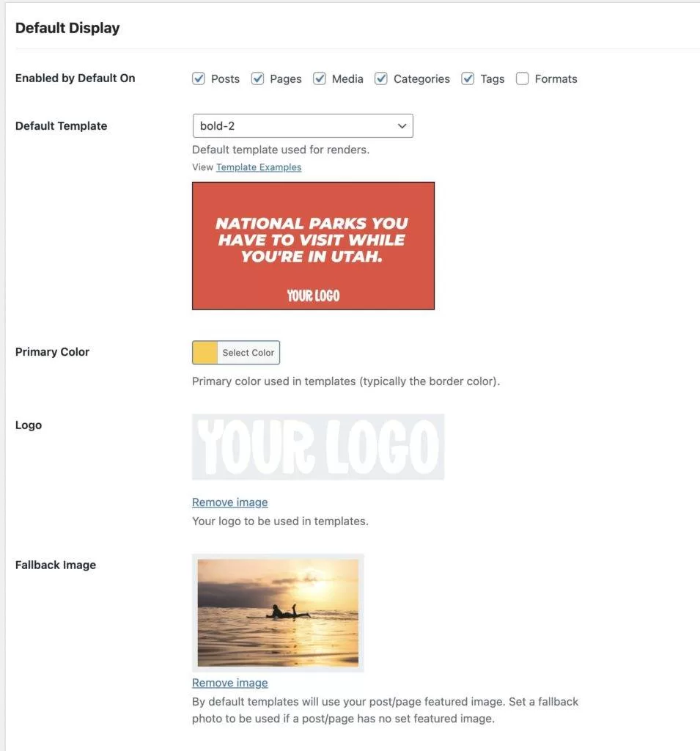700x751 pixels.
Task: Click the surfer sunset fallback image
Action: 278,613
